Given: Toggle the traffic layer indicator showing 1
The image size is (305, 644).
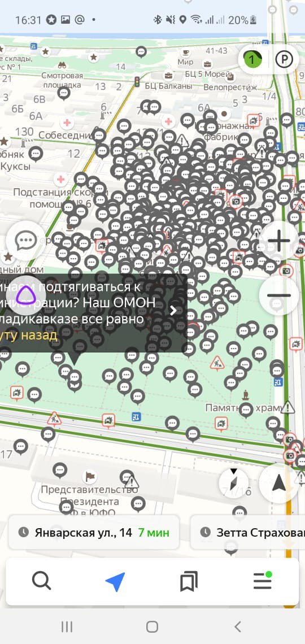Looking at the screenshot, I should [x=252, y=60].
